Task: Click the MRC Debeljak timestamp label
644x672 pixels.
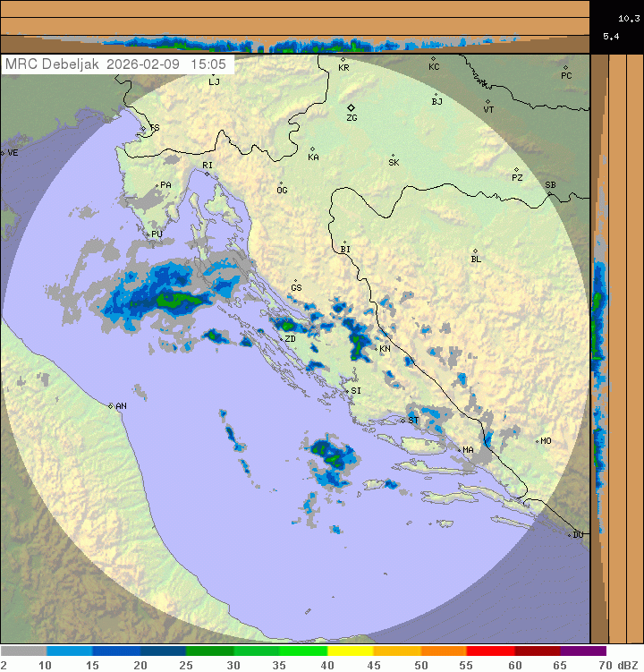Action: coord(117,64)
